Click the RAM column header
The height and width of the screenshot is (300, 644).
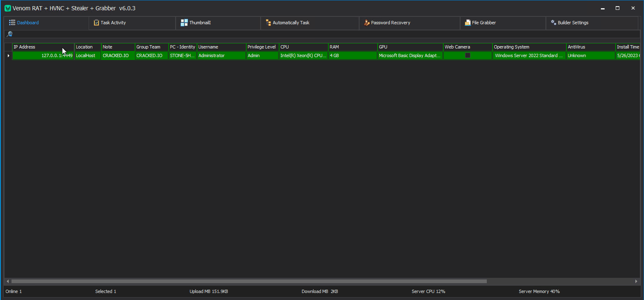click(x=353, y=47)
